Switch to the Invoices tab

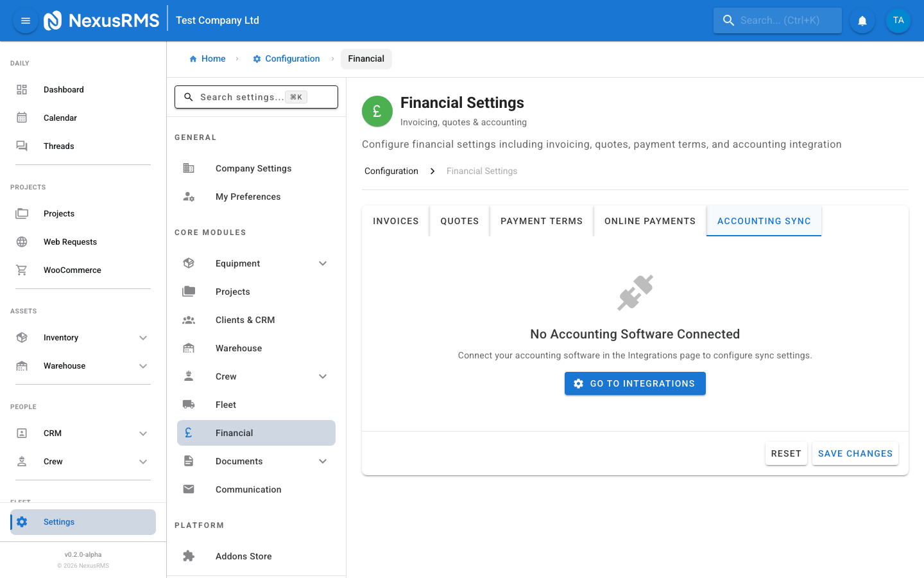(x=395, y=220)
